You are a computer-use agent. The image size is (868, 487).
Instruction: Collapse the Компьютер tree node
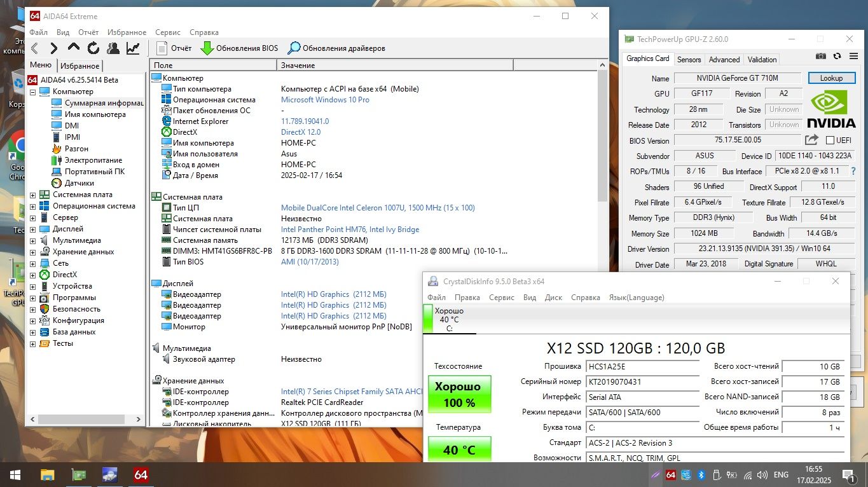tap(33, 92)
